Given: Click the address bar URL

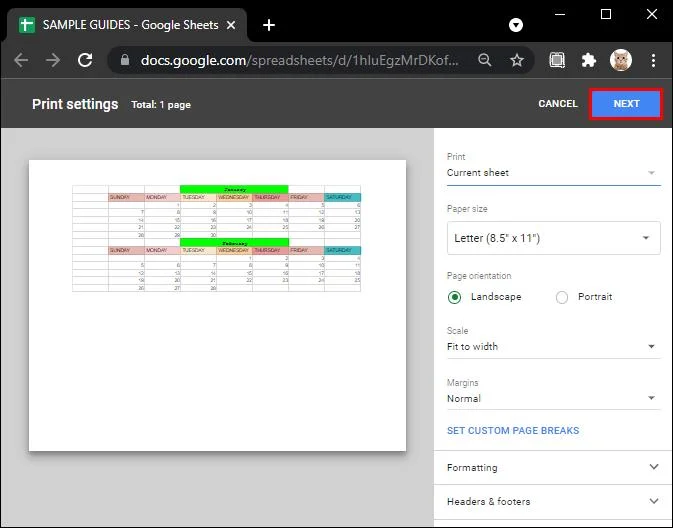Looking at the screenshot, I should click(x=300, y=60).
